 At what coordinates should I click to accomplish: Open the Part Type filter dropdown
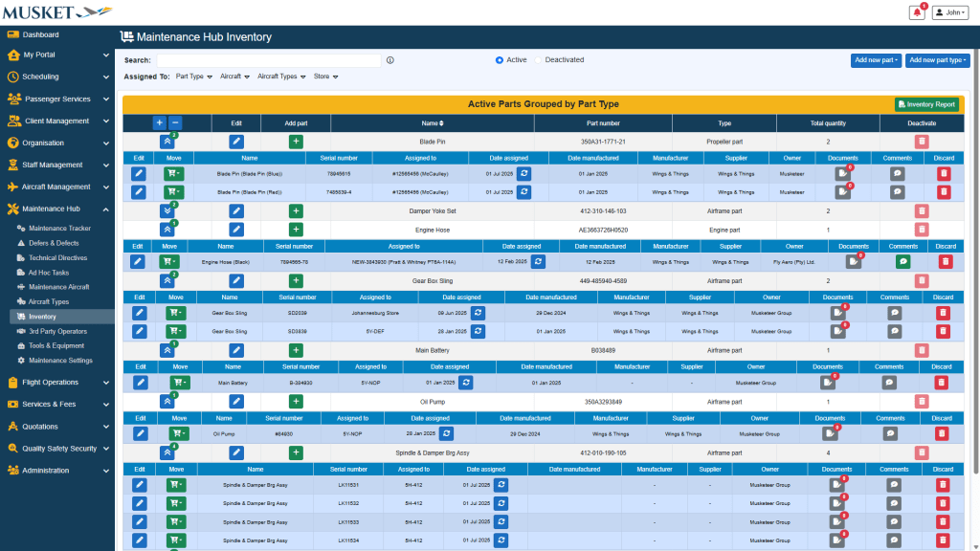click(194, 77)
